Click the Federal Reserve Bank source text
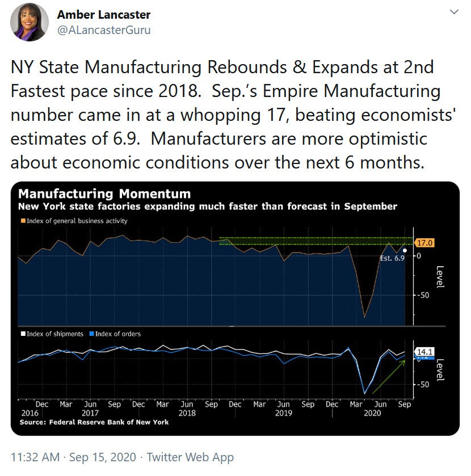Screen dimensions: 471x476 coord(94,422)
